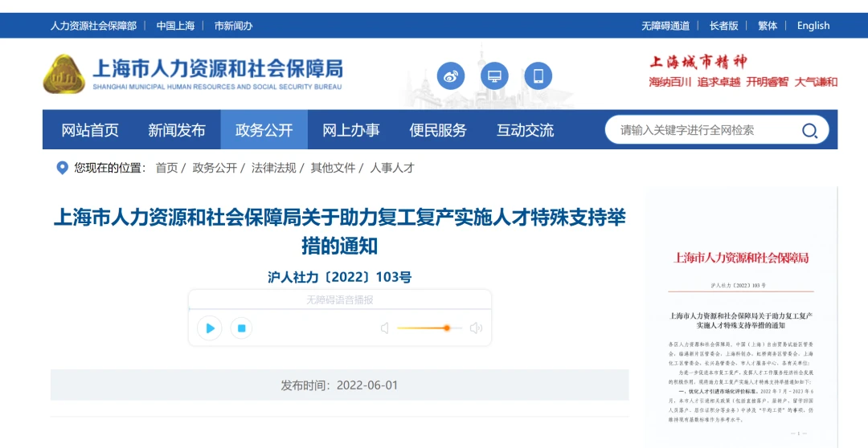The height and width of the screenshot is (448, 868).
Task: Switch site language to English
Action: pos(813,26)
